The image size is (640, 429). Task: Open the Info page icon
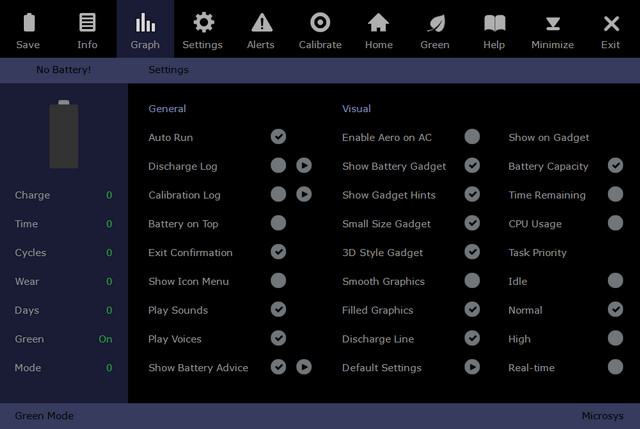[x=87, y=23]
